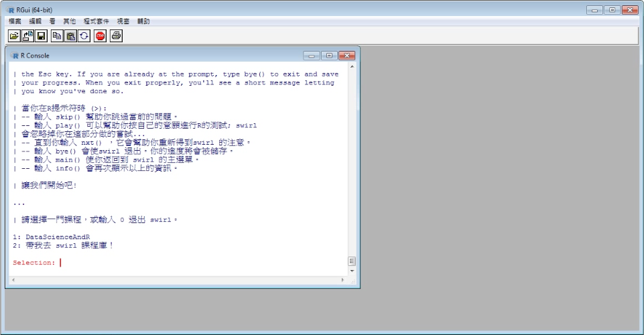Open the 檔案 menu
This screenshot has width=644, height=335.
[x=15, y=21]
